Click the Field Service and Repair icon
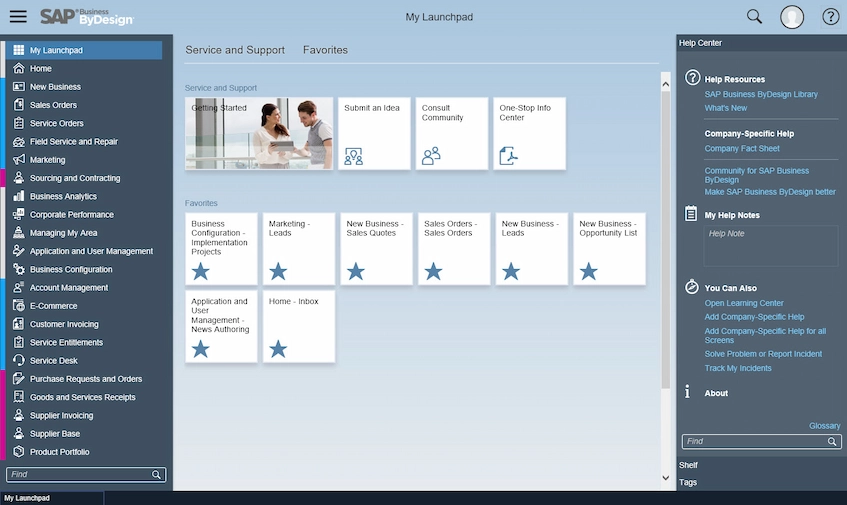 tap(18, 142)
